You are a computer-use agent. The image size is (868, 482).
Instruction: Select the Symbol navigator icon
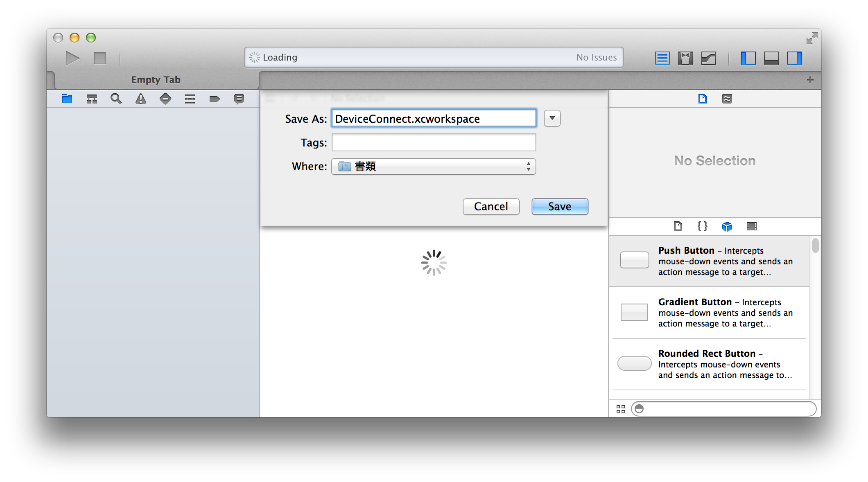coord(92,99)
